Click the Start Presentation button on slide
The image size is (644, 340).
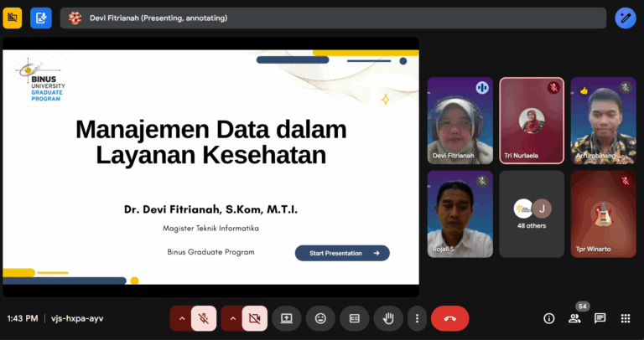[x=342, y=253]
